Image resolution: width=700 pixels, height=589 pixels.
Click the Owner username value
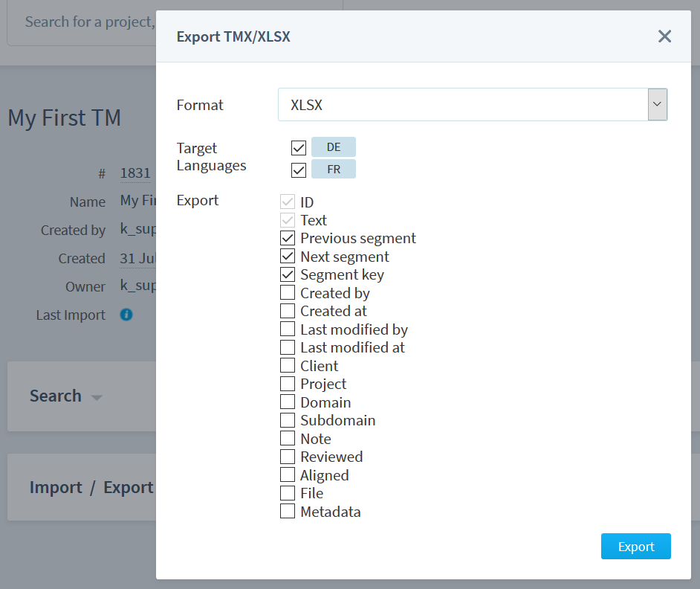coord(138,286)
